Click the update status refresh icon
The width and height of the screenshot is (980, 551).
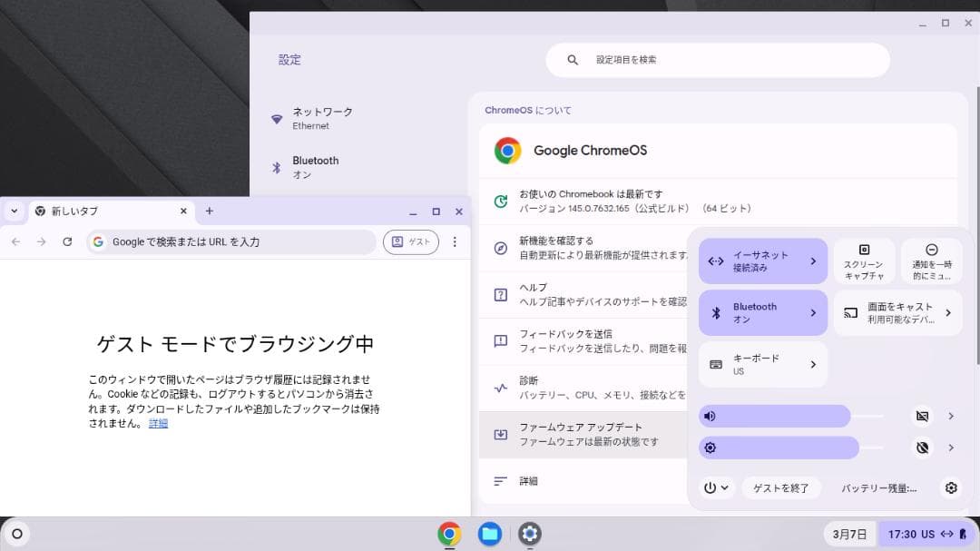pos(501,202)
